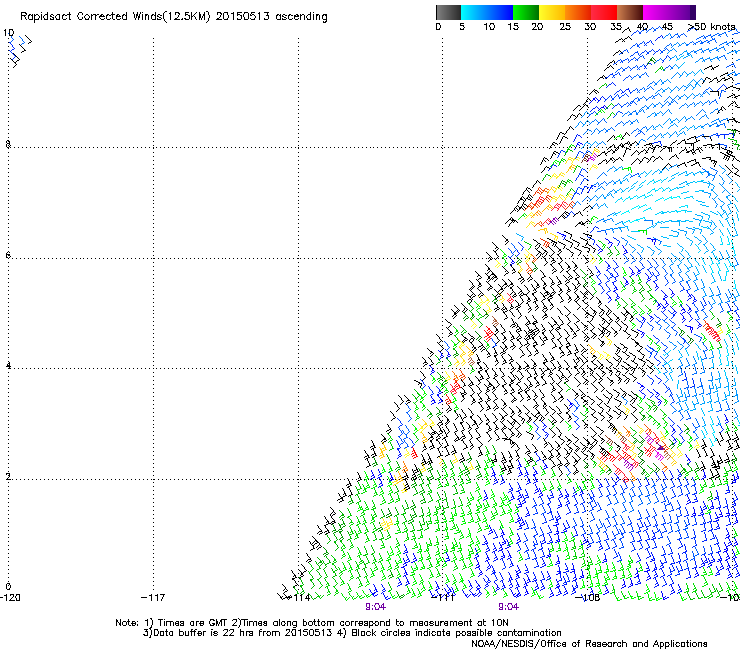Click latitude axis label '8'

8,144
